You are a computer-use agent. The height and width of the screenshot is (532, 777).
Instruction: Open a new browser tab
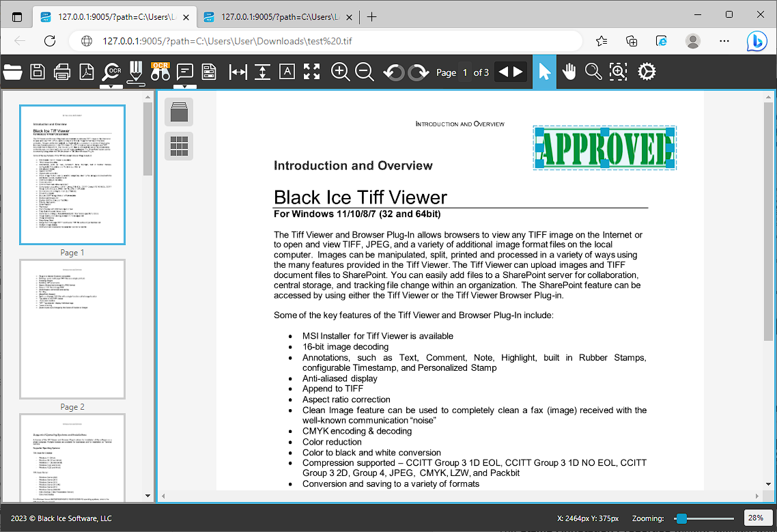371,17
